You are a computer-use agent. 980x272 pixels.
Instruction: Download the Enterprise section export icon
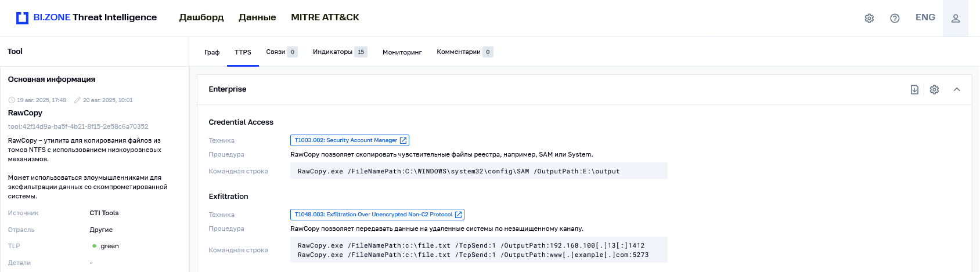[x=914, y=89]
